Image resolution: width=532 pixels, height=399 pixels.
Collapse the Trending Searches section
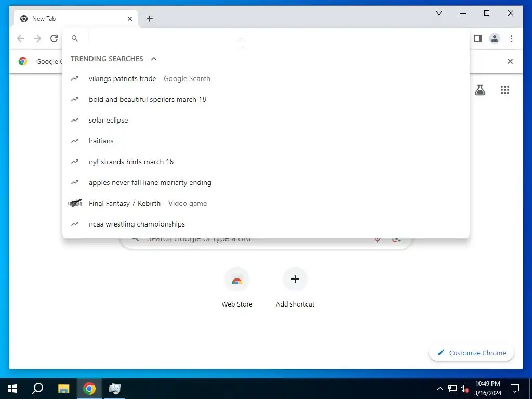pyautogui.click(x=154, y=59)
